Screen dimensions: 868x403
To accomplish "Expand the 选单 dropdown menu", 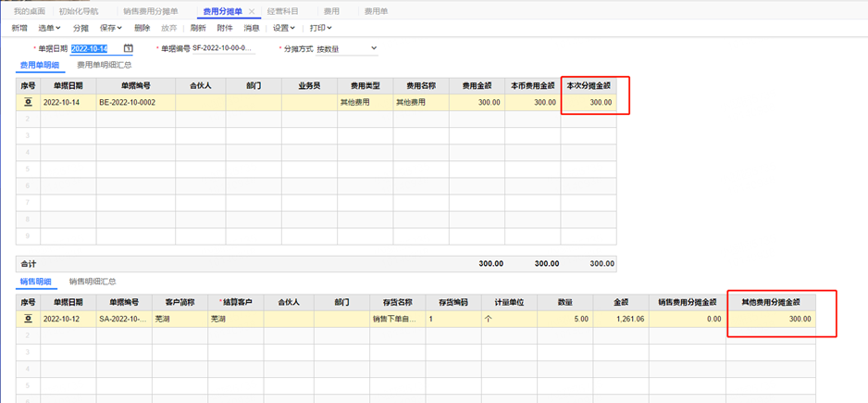I will [x=49, y=28].
